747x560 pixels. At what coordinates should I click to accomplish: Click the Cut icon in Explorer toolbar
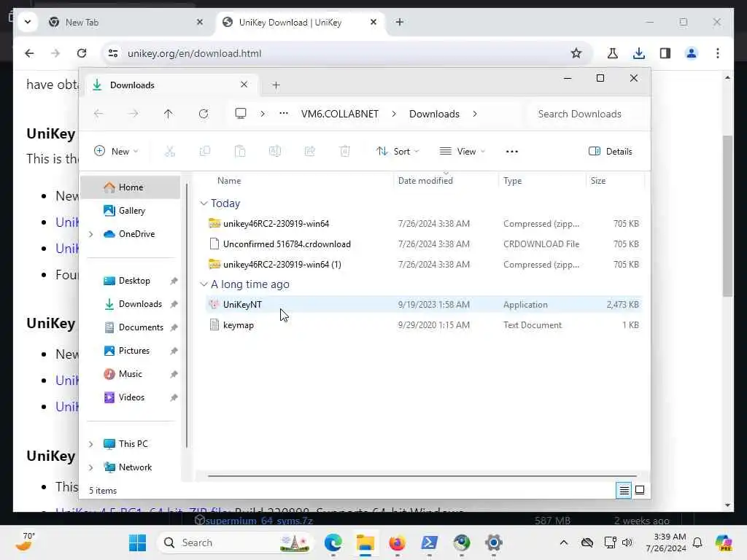coord(169,152)
